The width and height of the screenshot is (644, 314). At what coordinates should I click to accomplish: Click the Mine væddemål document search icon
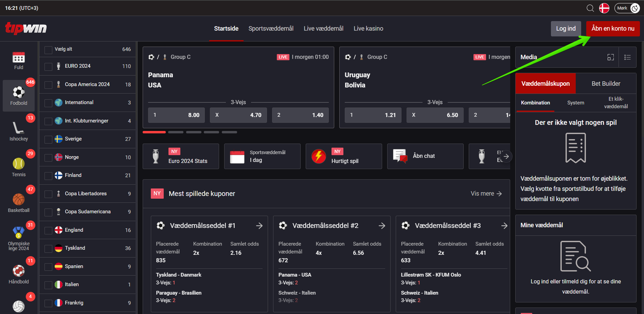576,256
